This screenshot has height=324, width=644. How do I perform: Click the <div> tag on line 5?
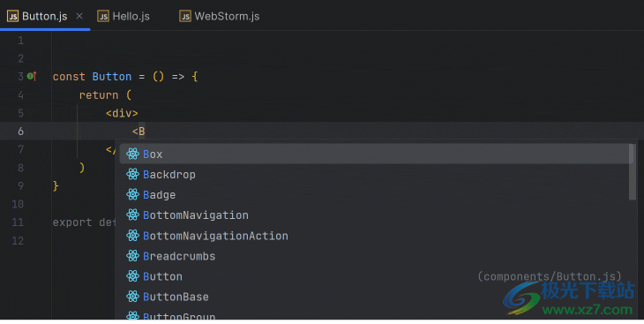point(122,113)
